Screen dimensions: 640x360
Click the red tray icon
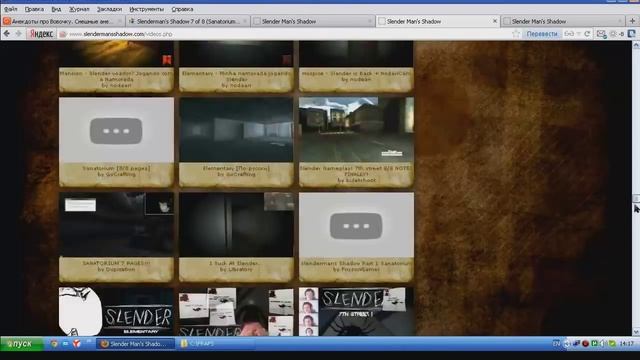point(585,344)
